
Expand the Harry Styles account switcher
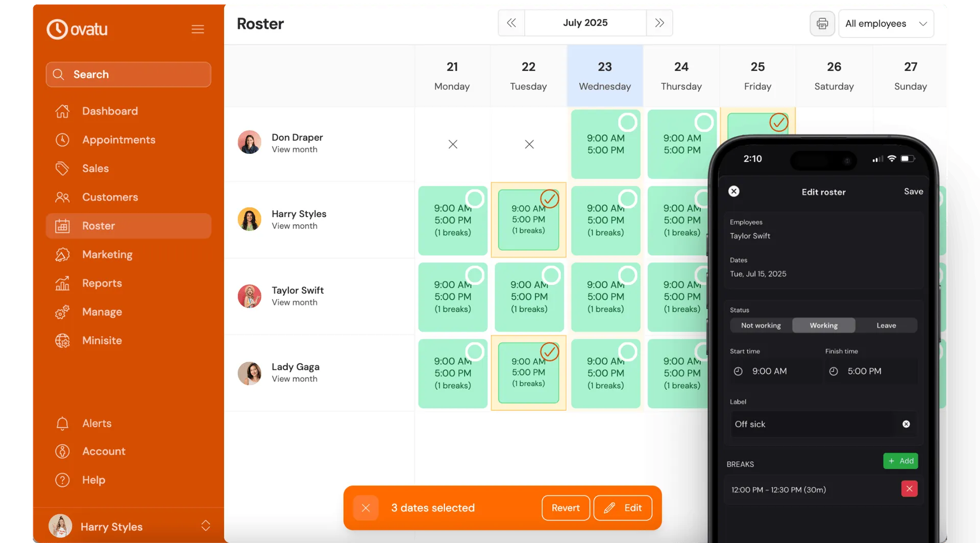point(206,526)
